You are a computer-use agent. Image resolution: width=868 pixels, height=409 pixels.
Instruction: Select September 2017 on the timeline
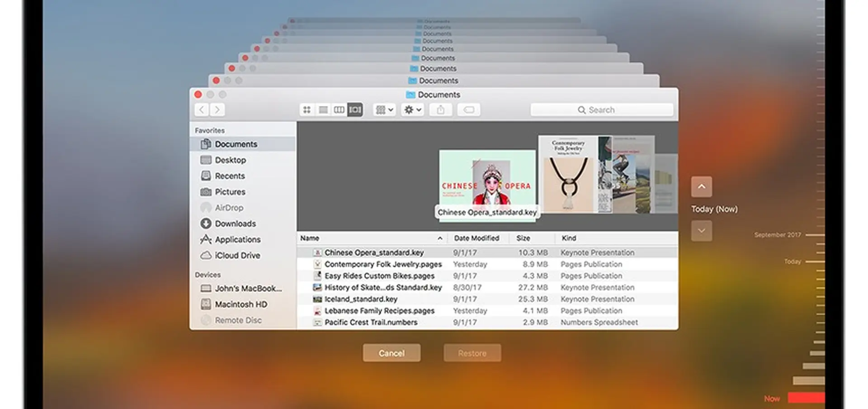(778, 235)
